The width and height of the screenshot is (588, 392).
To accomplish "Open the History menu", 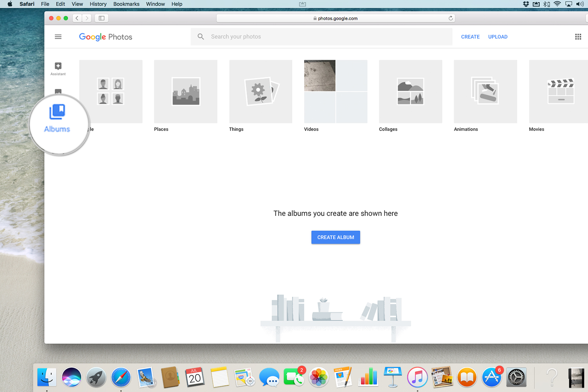I will coord(98,4).
